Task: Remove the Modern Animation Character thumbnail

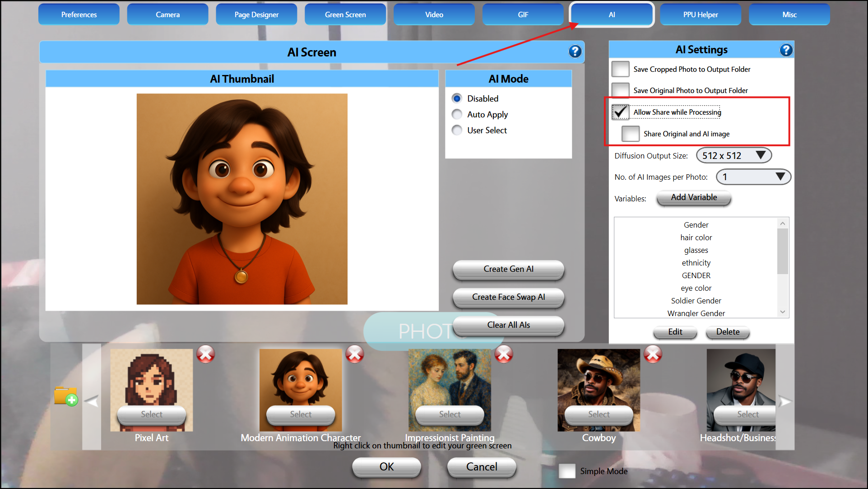Action: tap(354, 354)
